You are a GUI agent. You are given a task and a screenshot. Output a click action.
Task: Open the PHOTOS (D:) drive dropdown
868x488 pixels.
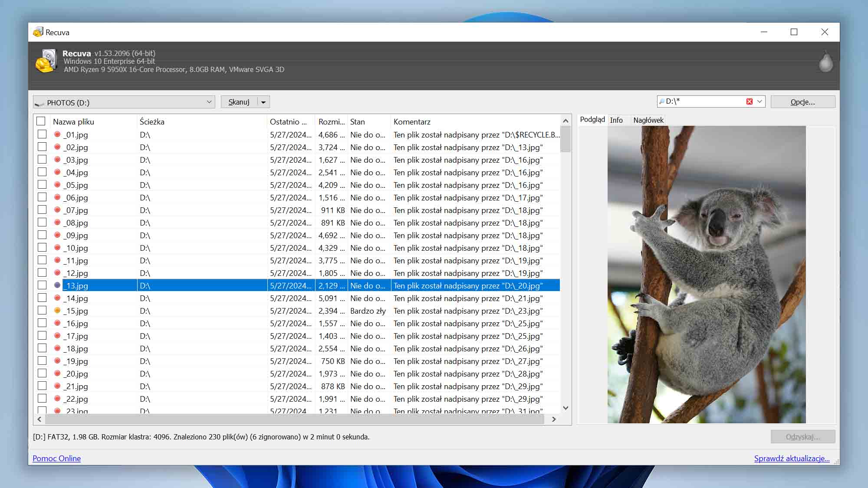210,102
